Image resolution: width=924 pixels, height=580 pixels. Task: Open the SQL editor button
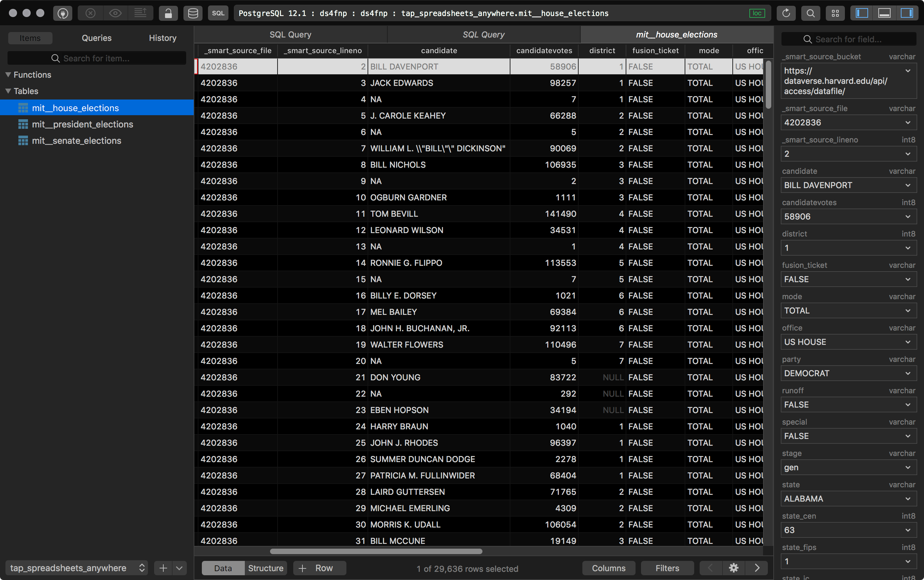tap(218, 13)
